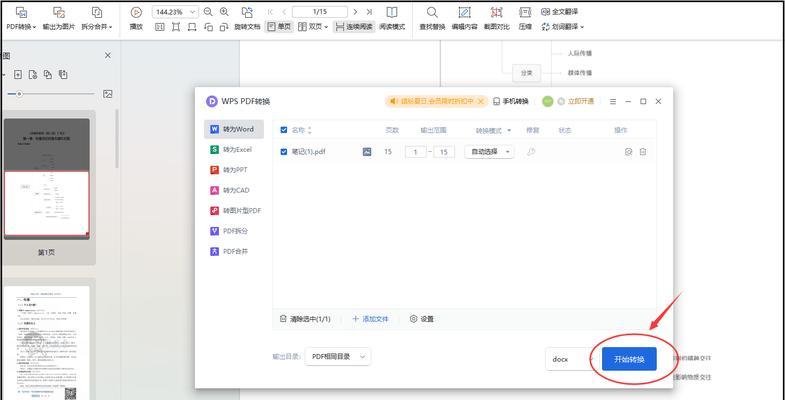Screen dimensions: 785x400
Task: Open the 拆分合并 toolbar tool
Action: pyautogui.click(x=97, y=19)
